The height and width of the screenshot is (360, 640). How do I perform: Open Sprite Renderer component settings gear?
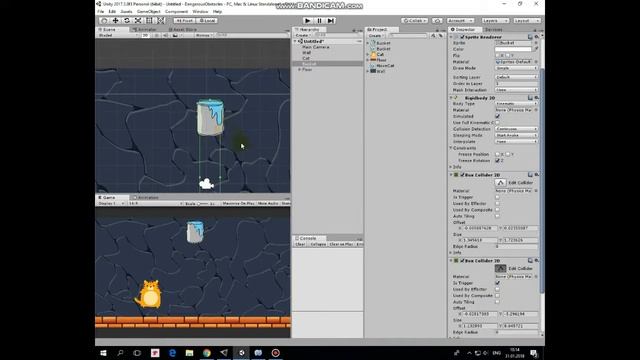click(x=537, y=37)
